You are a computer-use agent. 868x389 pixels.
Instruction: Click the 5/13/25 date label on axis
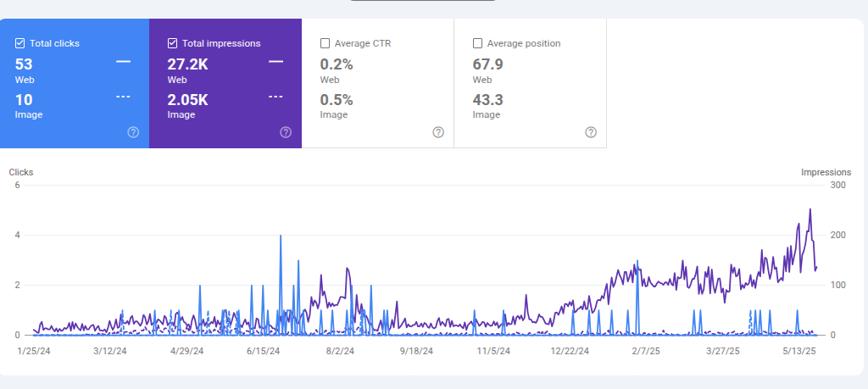click(798, 350)
